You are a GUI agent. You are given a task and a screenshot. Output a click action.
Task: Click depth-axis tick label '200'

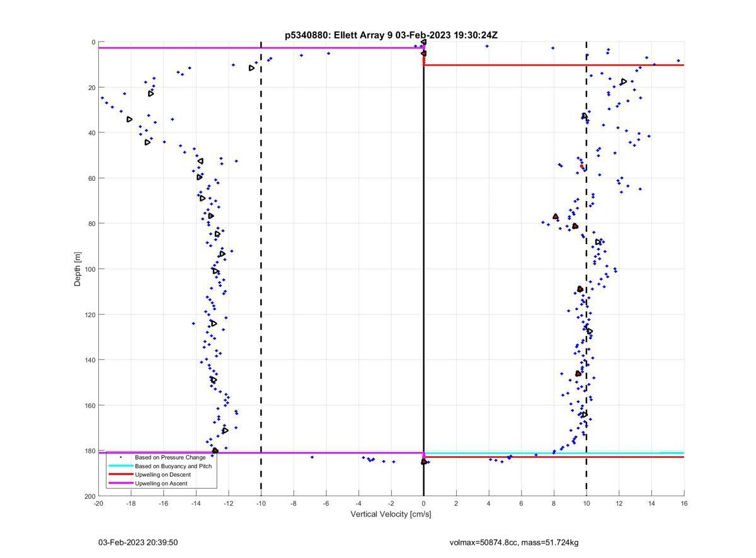pyautogui.click(x=89, y=496)
